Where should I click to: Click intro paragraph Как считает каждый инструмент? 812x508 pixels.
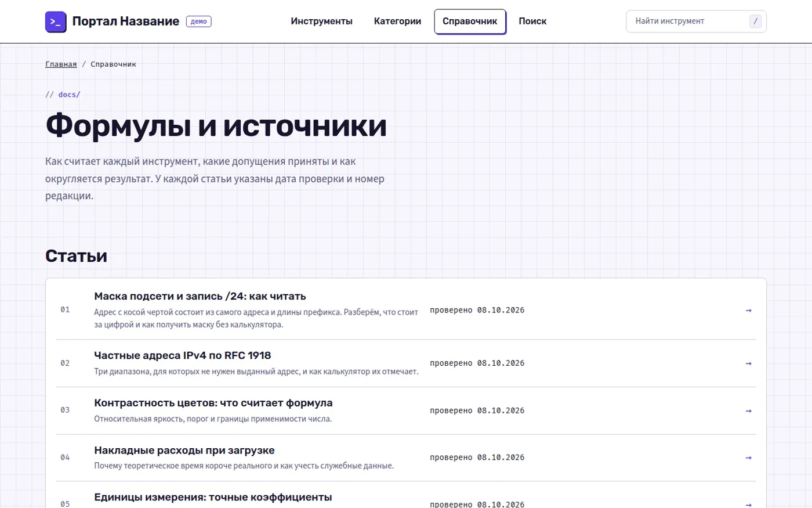[x=215, y=179]
